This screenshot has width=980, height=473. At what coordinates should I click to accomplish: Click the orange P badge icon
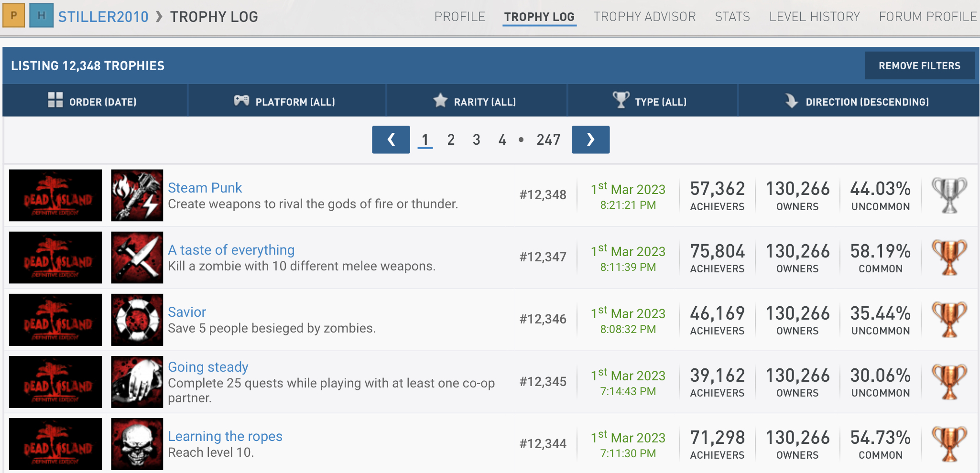click(x=13, y=15)
